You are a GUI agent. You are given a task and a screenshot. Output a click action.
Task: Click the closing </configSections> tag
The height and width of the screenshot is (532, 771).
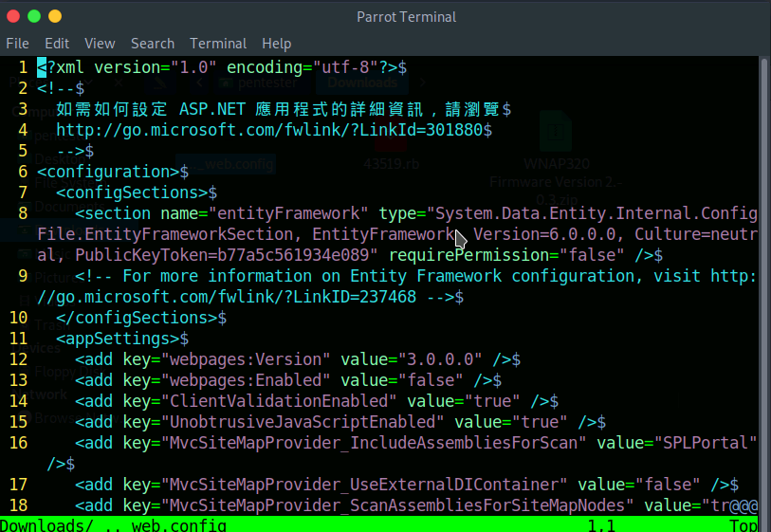coord(137,318)
